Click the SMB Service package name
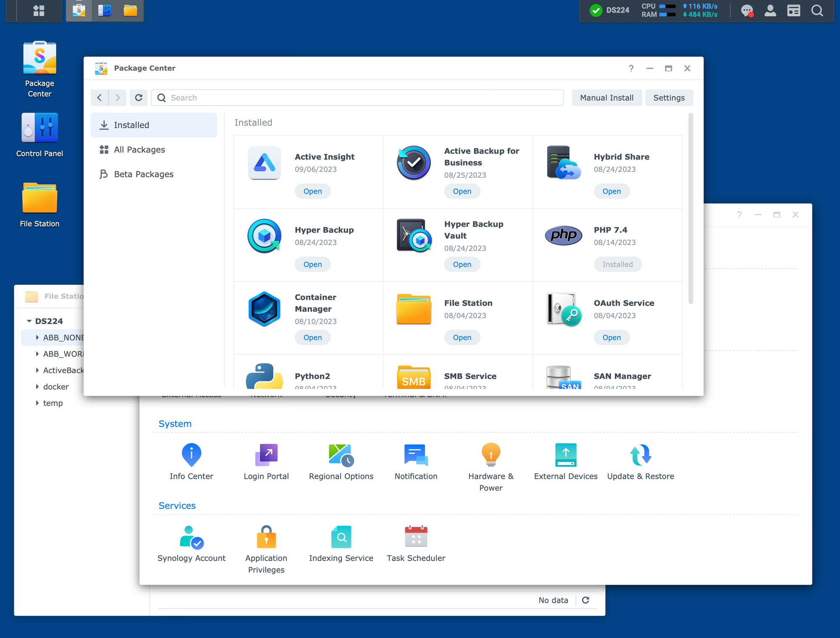This screenshot has height=638, width=840. (x=470, y=376)
